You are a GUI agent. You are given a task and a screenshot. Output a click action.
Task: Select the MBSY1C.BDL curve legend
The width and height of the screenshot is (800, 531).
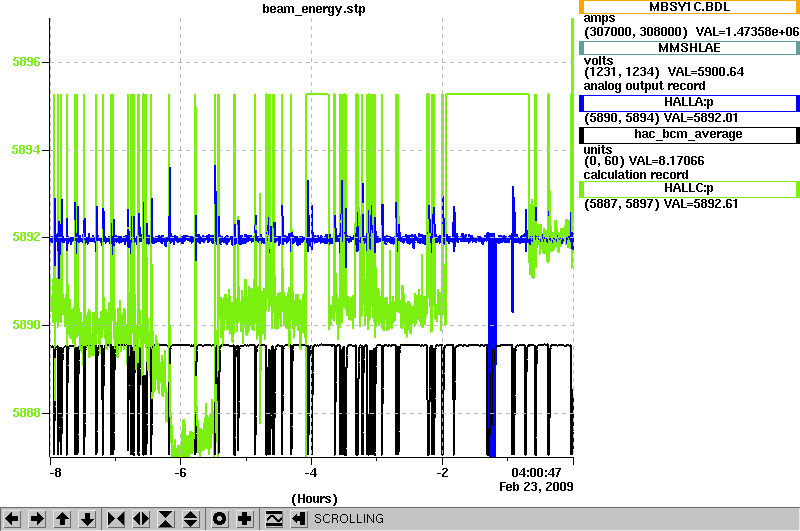coord(689,7)
